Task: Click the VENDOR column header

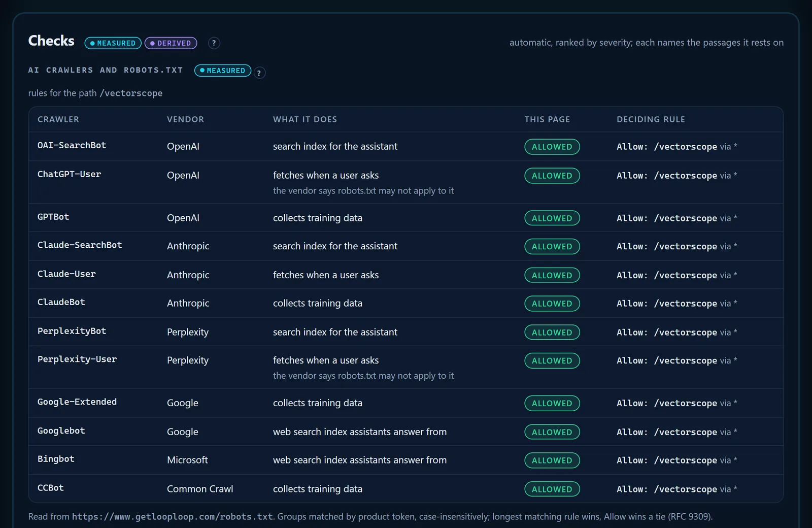Action: 186,119
